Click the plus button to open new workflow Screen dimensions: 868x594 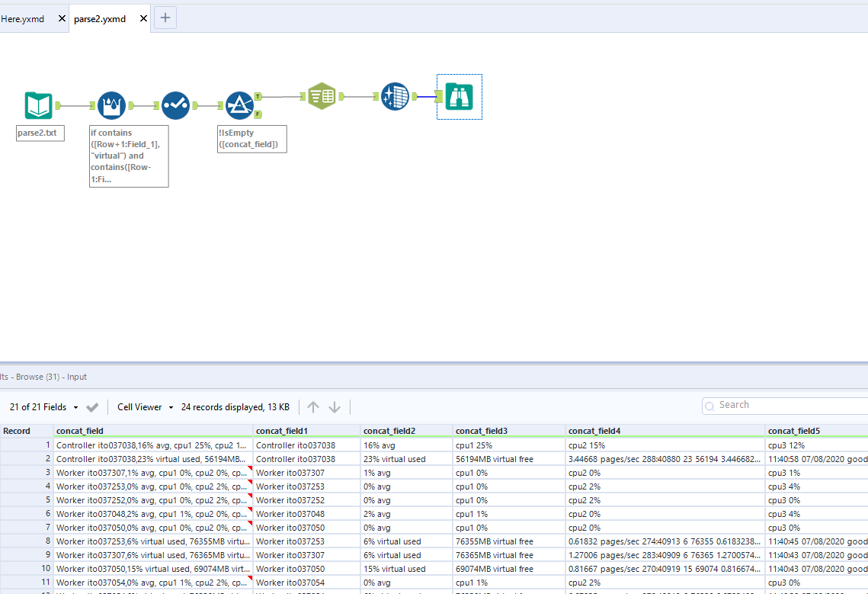pyautogui.click(x=165, y=18)
